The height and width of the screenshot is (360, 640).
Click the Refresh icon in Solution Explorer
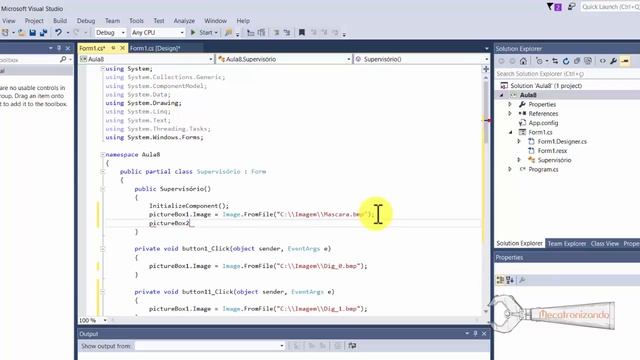coord(566,61)
